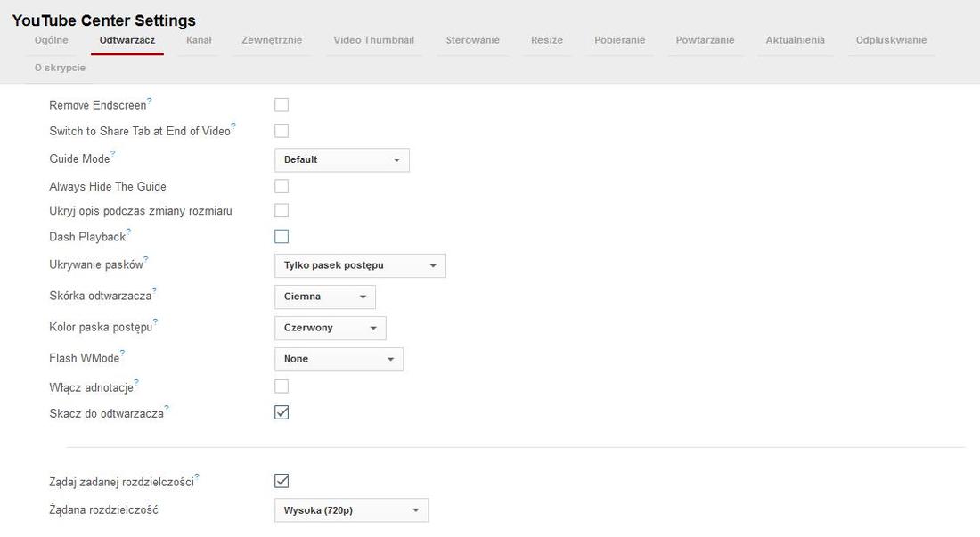Open Odpluskwianie tab
Image resolution: width=980 pixels, height=537 pixels.
[x=891, y=40]
